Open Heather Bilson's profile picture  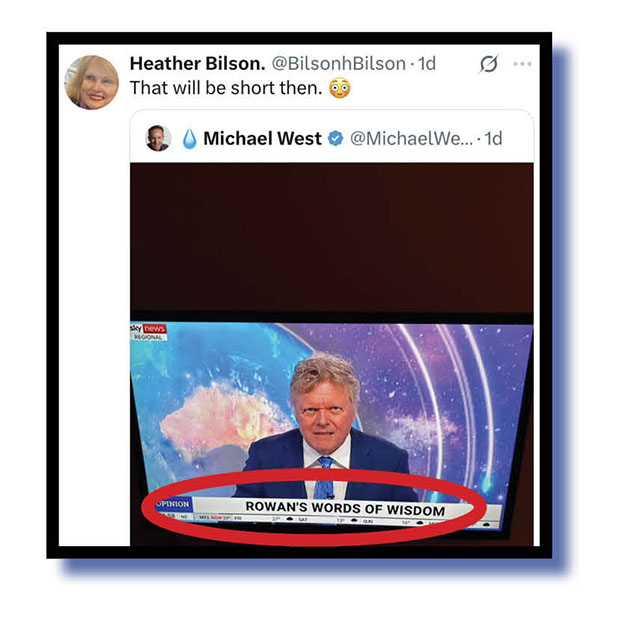coord(92,82)
